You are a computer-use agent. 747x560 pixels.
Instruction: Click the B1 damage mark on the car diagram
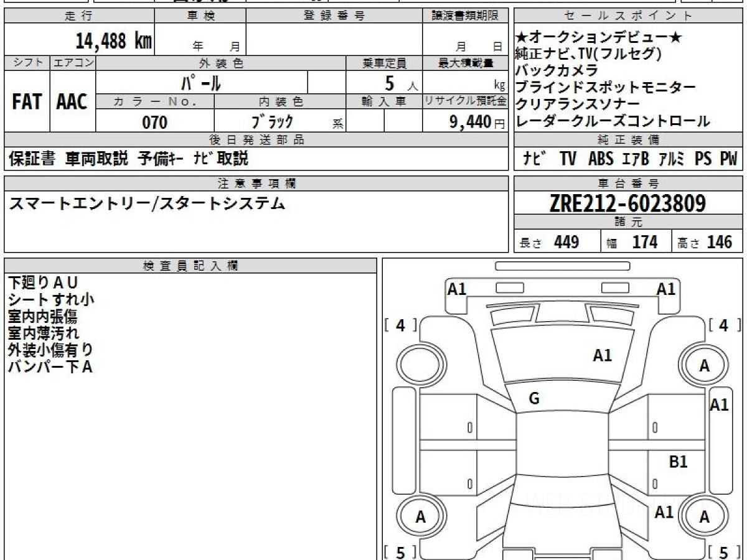click(x=678, y=462)
